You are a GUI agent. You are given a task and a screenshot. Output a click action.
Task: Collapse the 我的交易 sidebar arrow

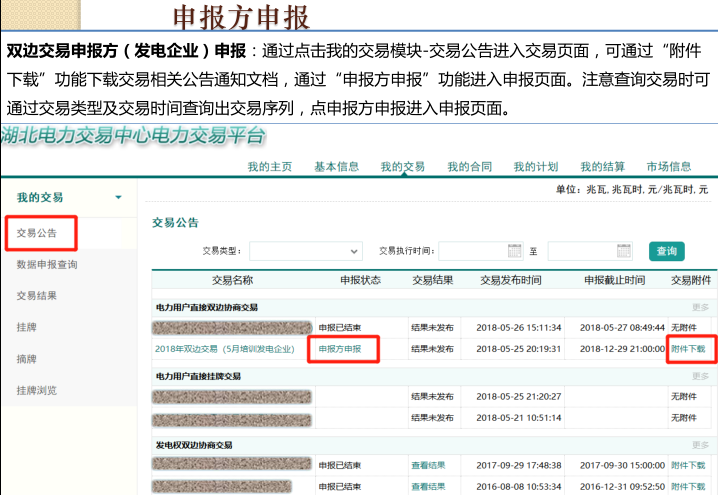point(119,198)
